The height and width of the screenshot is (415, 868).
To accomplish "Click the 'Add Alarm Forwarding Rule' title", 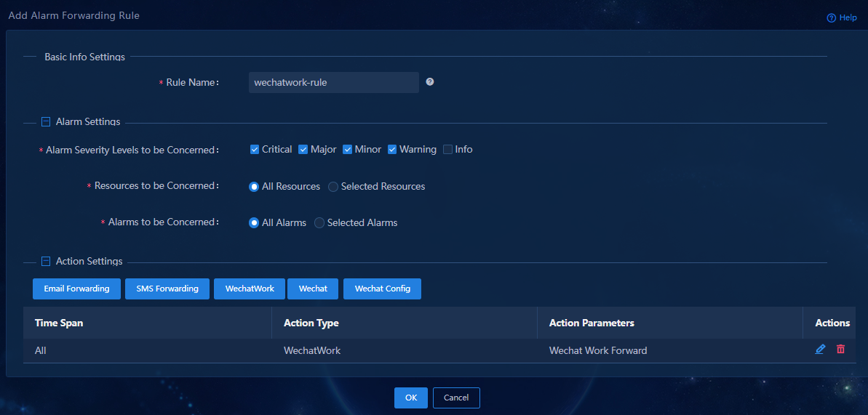I will [x=73, y=15].
